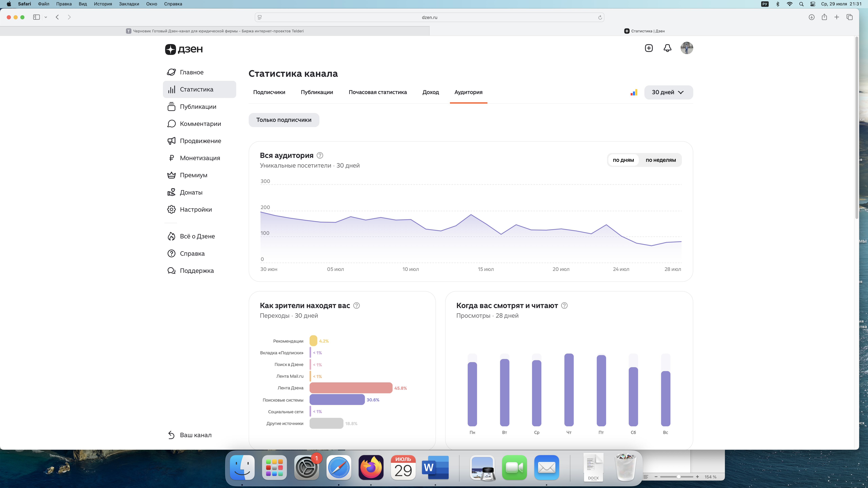Click the Пн weekday bar
This screenshot has width=868, height=488.
(472, 394)
